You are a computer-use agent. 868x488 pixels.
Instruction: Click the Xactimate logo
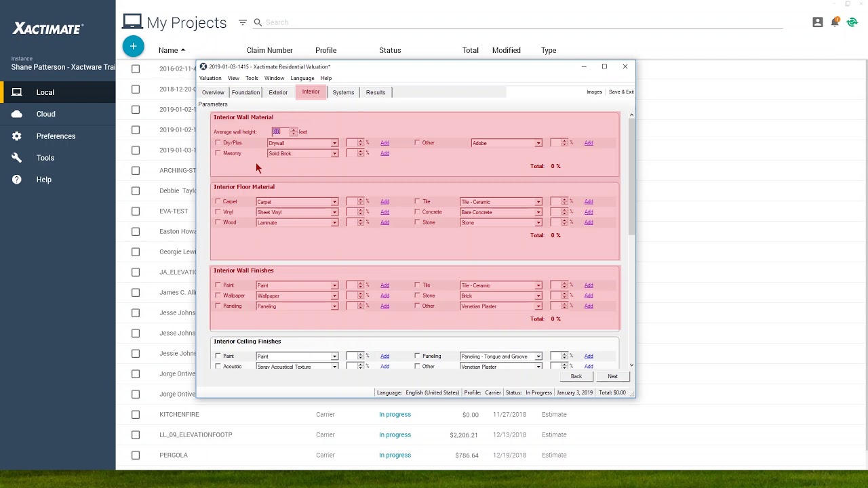(48, 28)
